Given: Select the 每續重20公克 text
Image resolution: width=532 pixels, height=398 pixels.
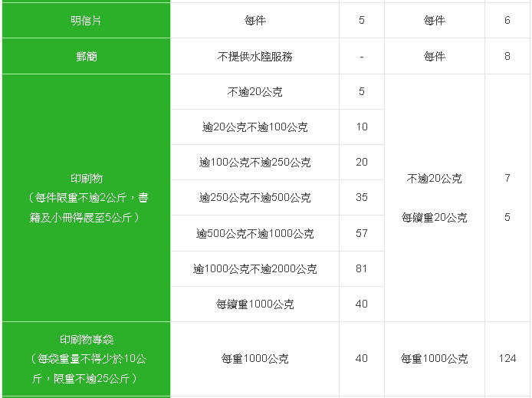Looking at the screenshot, I should [x=434, y=218].
